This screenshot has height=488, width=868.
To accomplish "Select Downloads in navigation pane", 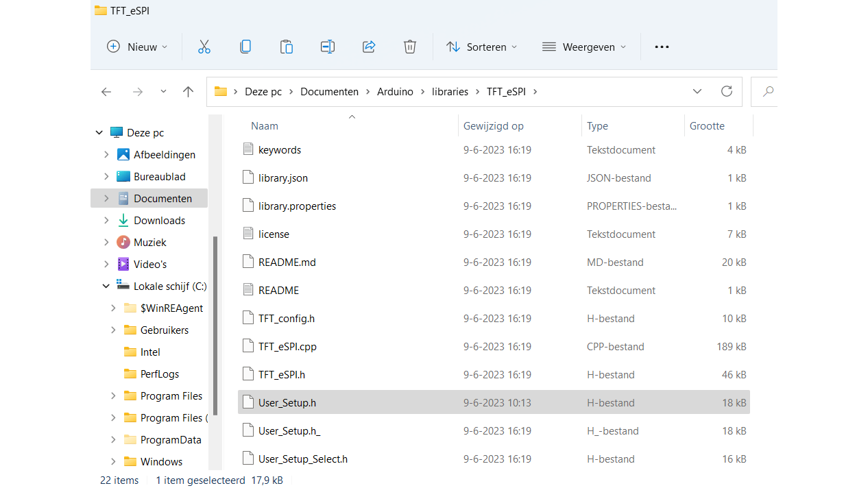I will tap(159, 221).
